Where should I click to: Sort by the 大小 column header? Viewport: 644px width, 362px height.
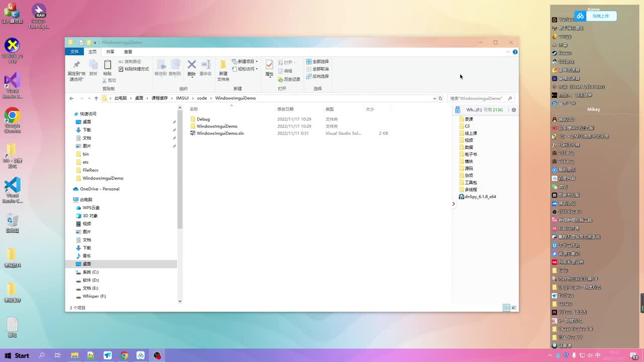(370, 109)
